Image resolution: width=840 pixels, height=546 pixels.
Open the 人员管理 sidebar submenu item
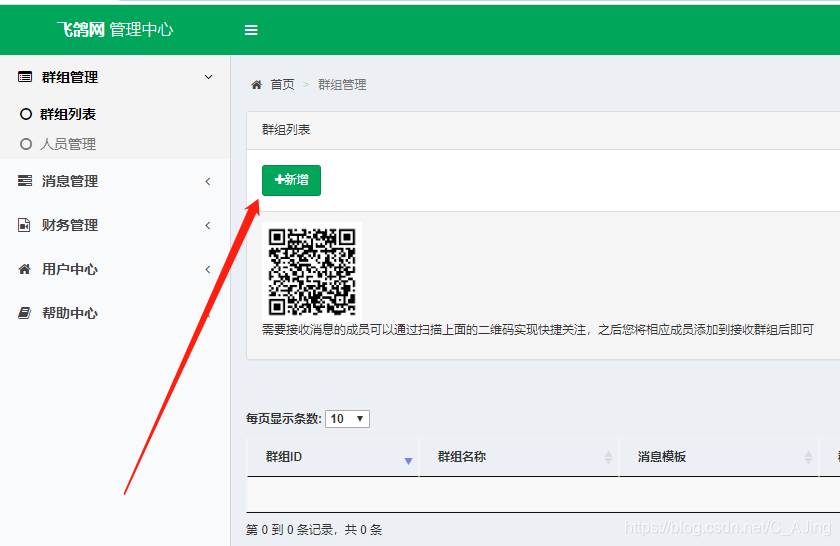coord(68,144)
